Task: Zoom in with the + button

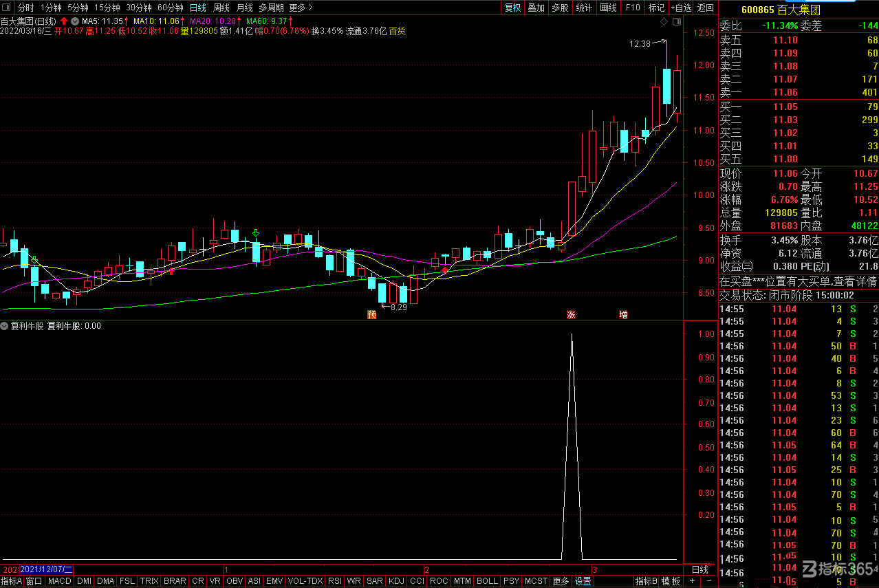Action: click(692, 581)
